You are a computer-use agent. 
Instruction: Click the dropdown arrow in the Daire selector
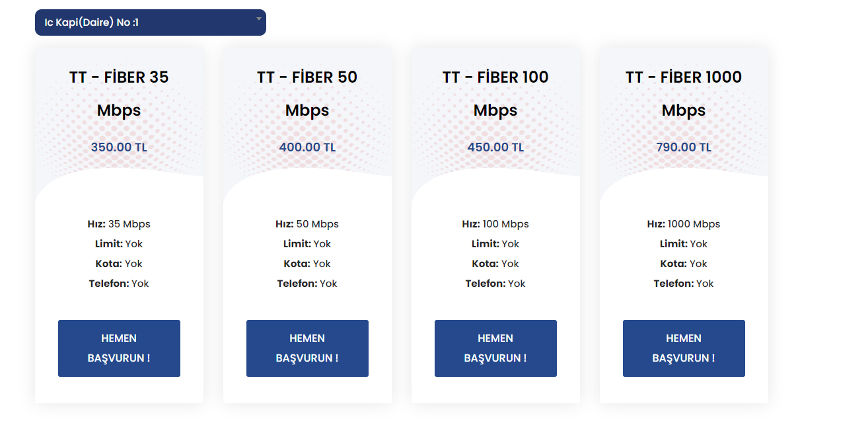(x=259, y=19)
